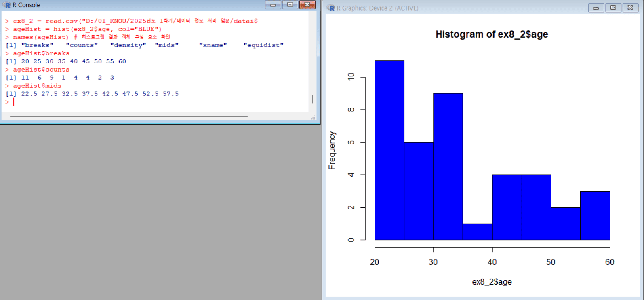Maximize the R Graphics Device 2 window
This screenshot has height=300, width=644.
coord(613,8)
